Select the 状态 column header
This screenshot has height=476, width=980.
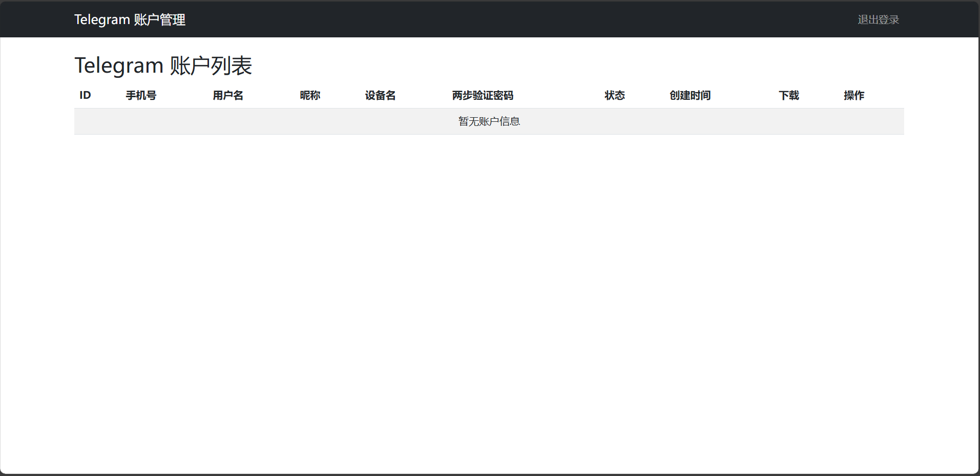pyautogui.click(x=615, y=95)
